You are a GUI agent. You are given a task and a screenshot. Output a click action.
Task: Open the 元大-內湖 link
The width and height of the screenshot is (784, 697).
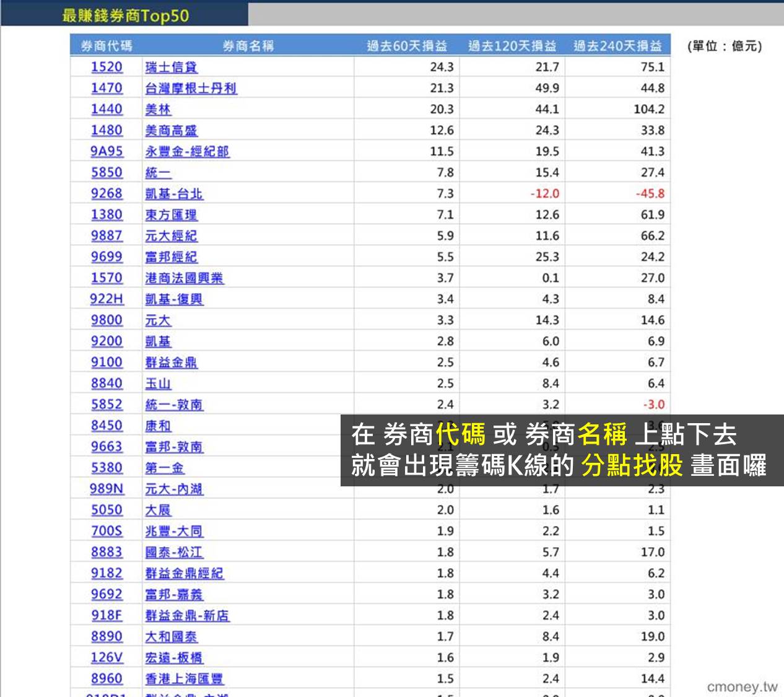pyautogui.click(x=174, y=489)
